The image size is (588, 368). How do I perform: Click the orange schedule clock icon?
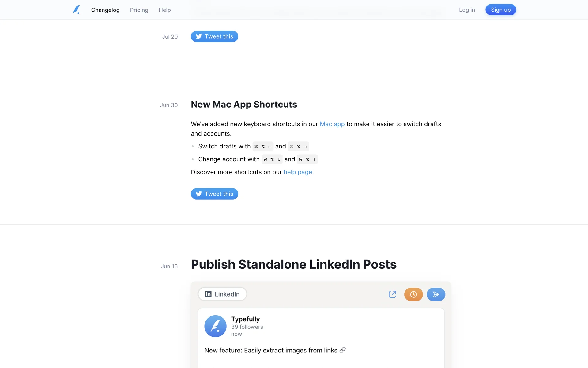413,294
